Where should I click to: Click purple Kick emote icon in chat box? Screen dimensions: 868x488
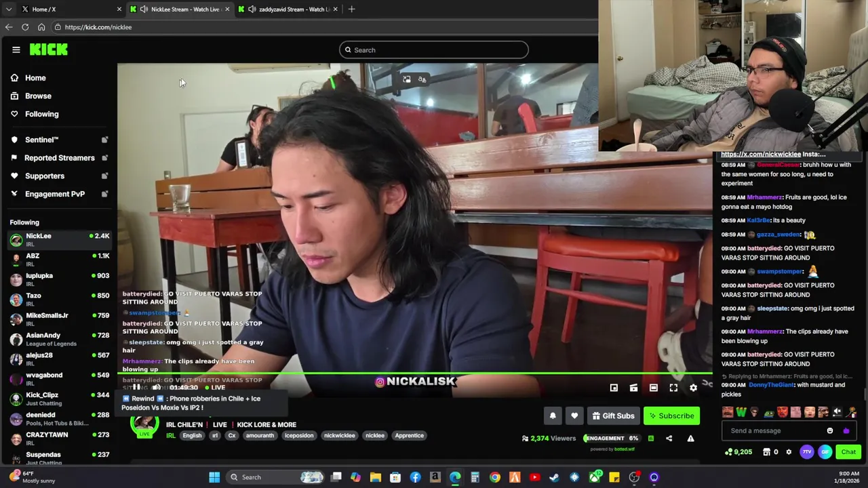coord(846,430)
